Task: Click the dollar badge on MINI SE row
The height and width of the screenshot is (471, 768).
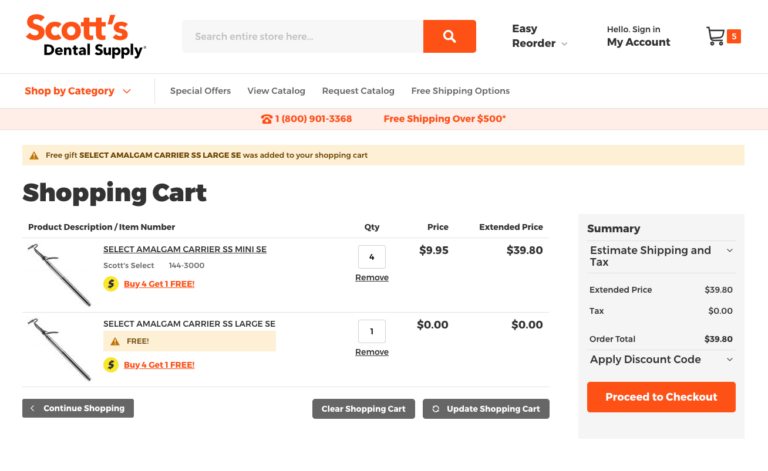Action: click(x=111, y=284)
